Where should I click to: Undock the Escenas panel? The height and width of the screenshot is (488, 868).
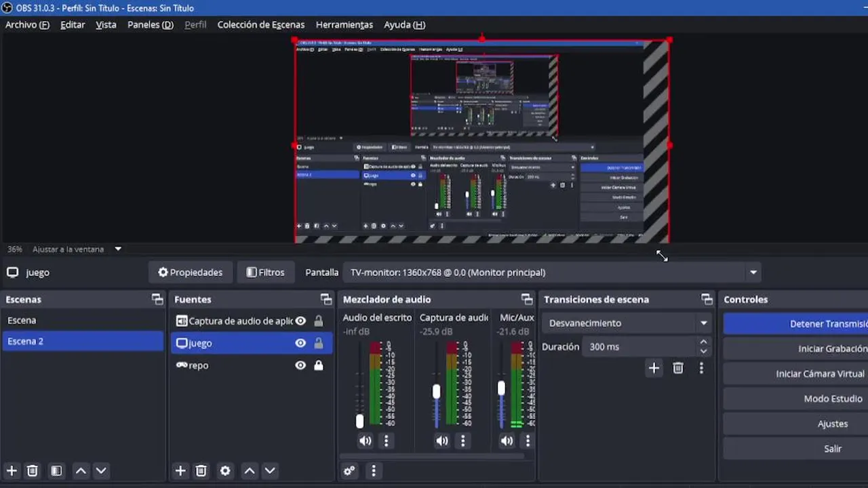click(x=157, y=299)
